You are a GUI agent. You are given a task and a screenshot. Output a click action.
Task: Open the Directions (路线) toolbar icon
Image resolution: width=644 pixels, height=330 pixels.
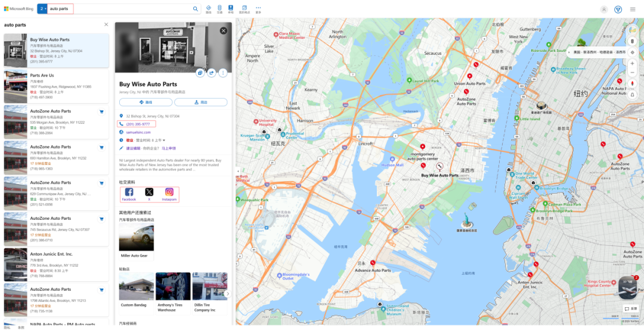[209, 9]
